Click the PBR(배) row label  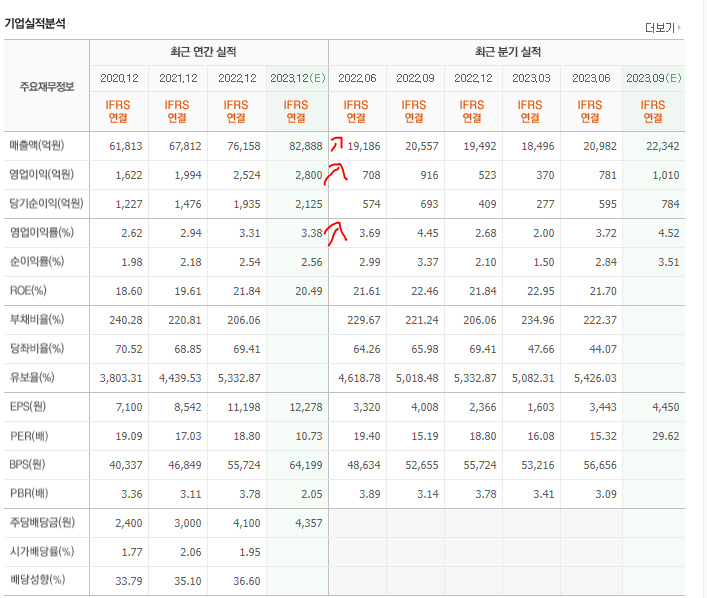[29, 493]
